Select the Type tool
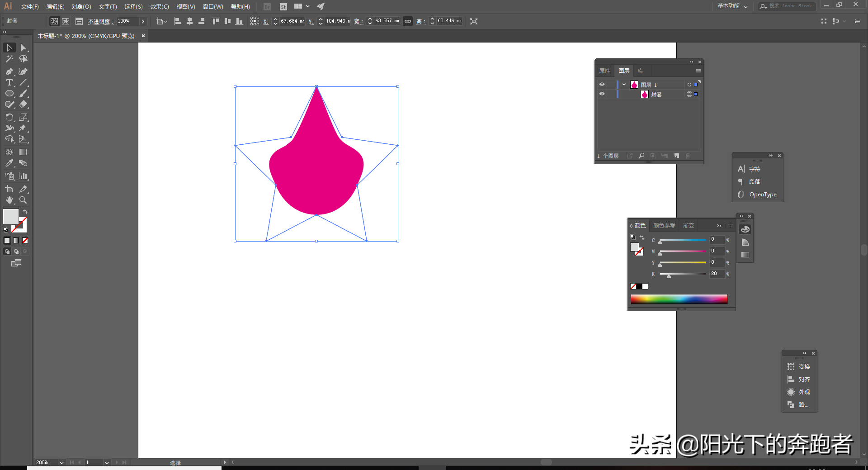The height and width of the screenshot is (470, 868). tap(9, 82)
